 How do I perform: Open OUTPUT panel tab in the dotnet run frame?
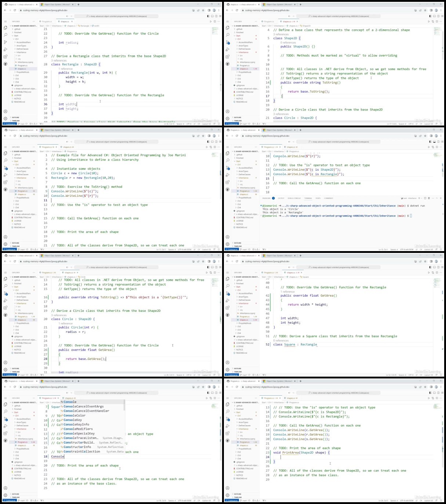click(281, 198)
